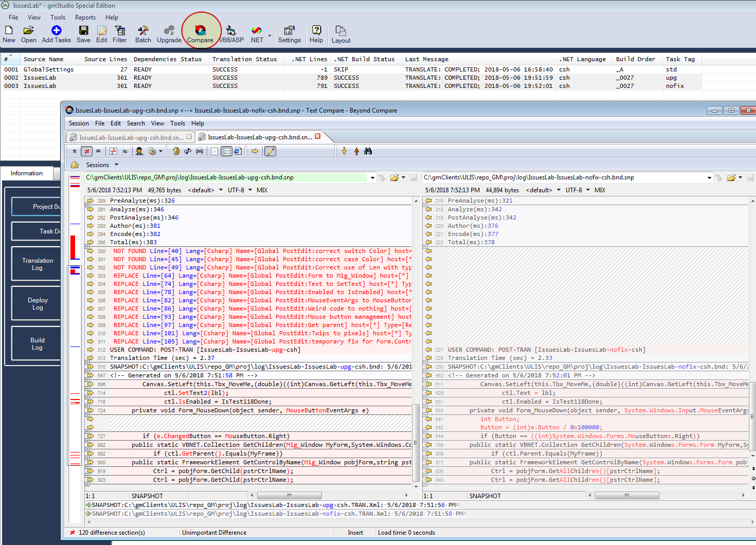Toggle Show All asterisk filter
The width and height of the screenshot is (756, 545).
pyautogui.click(x=75, y=151)
